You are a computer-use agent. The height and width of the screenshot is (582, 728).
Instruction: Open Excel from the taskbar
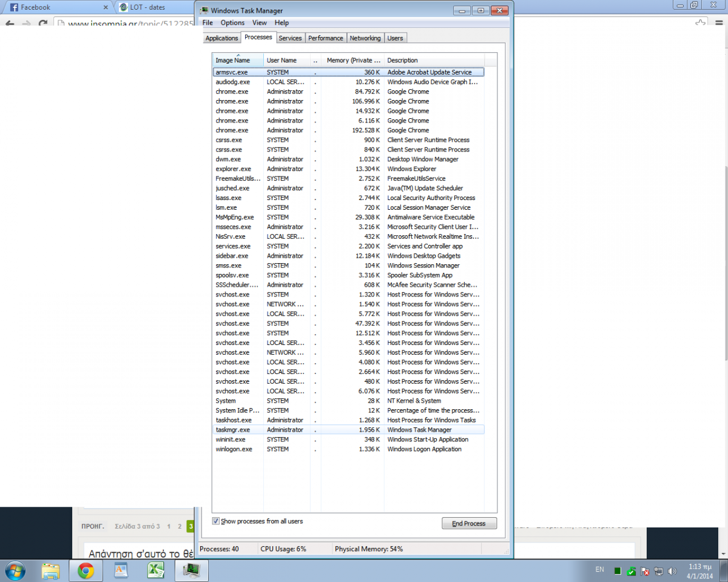pos(156,570)
